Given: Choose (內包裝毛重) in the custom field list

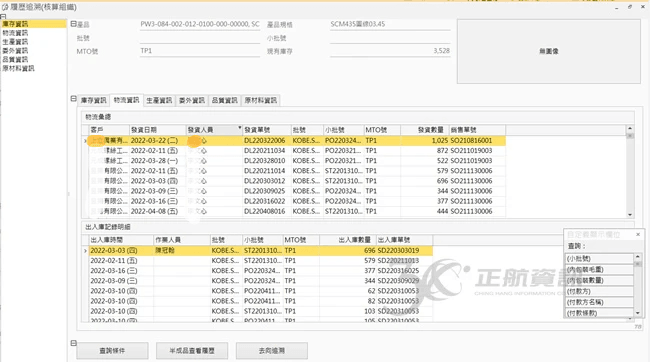Looking at the screenshot, I should [x=599, y=270].
